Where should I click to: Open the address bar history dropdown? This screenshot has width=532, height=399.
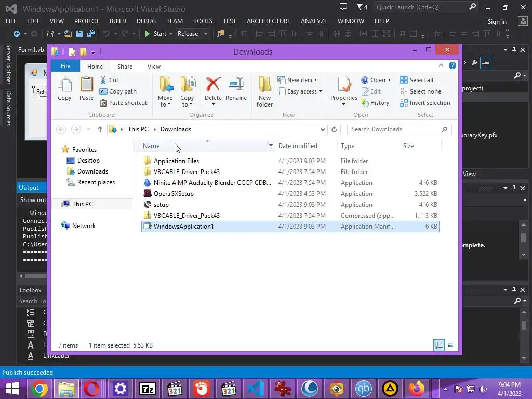pyautogui.click(x=323, y=129)
